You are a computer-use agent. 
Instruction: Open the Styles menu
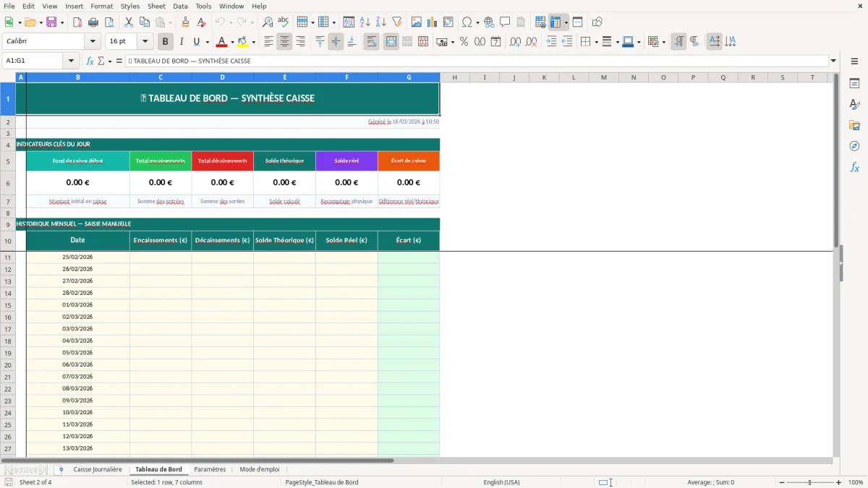click(x=130, y=6)
